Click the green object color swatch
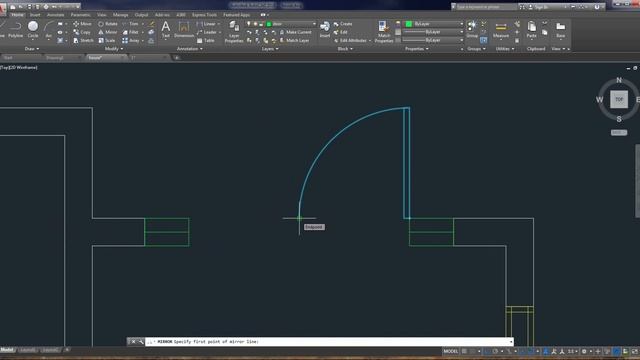Viewport: 640px width, 360px height. coord(409,24)
